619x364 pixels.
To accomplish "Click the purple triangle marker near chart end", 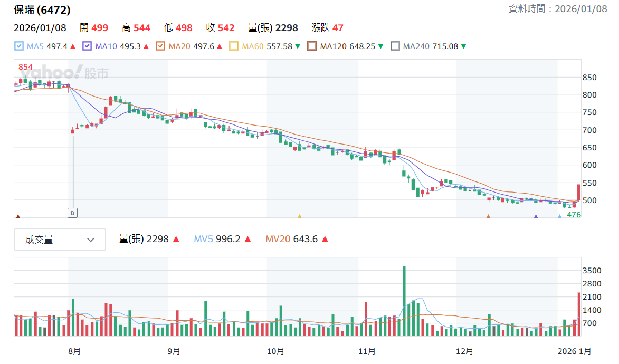I will [x=536, y=216].
